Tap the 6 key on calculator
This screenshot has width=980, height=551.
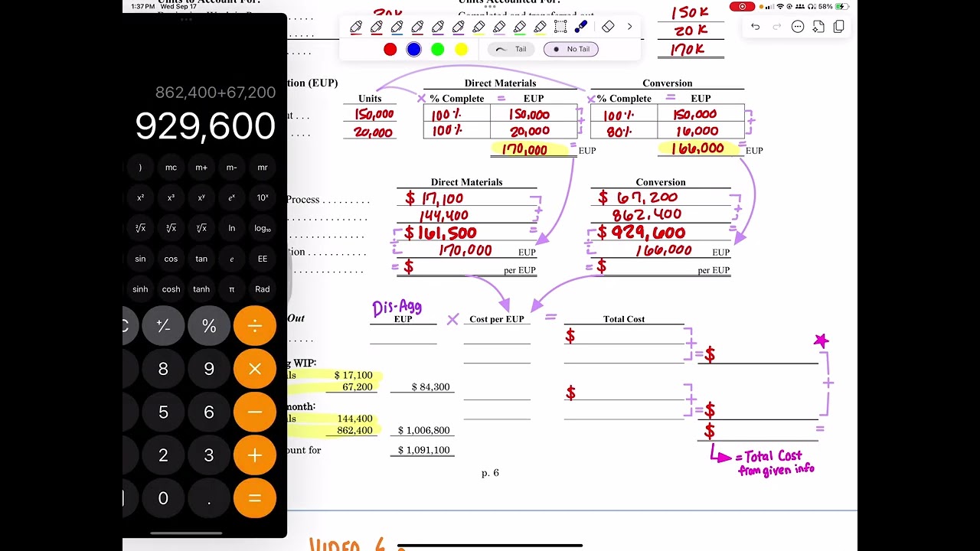209,412
